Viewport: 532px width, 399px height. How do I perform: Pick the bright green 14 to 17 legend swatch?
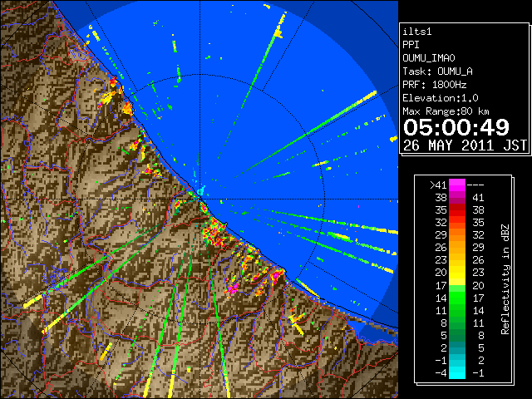coord(457,298)
